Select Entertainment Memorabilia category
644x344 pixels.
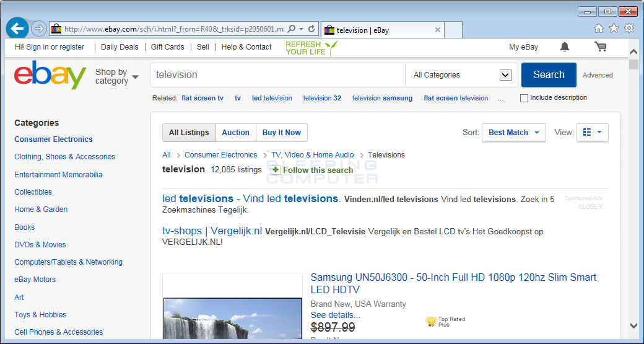(x=58, y=175)
